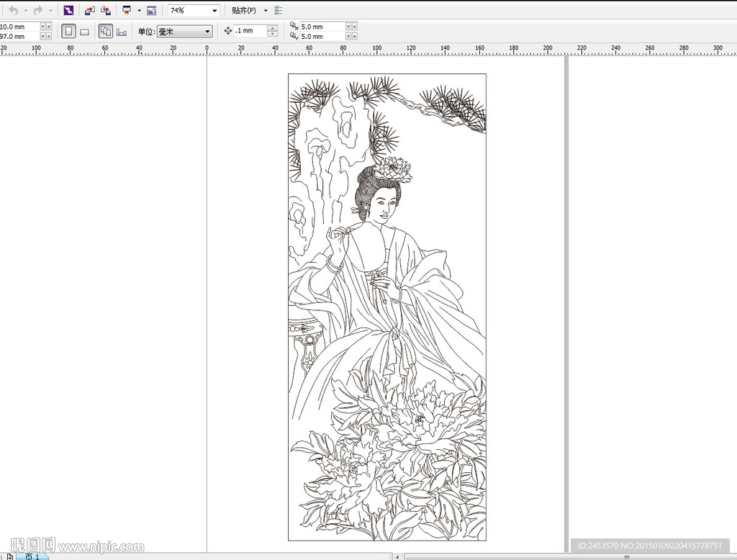Click the Import icon

click(x=89, y=10)
